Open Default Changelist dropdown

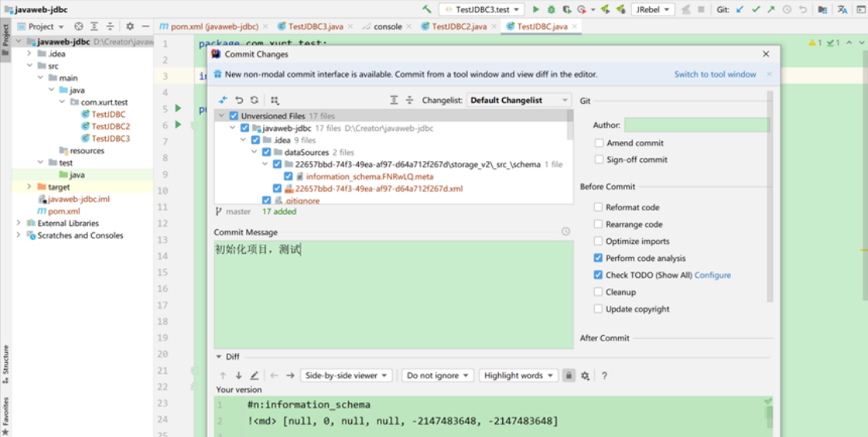(x=519, y=100)
